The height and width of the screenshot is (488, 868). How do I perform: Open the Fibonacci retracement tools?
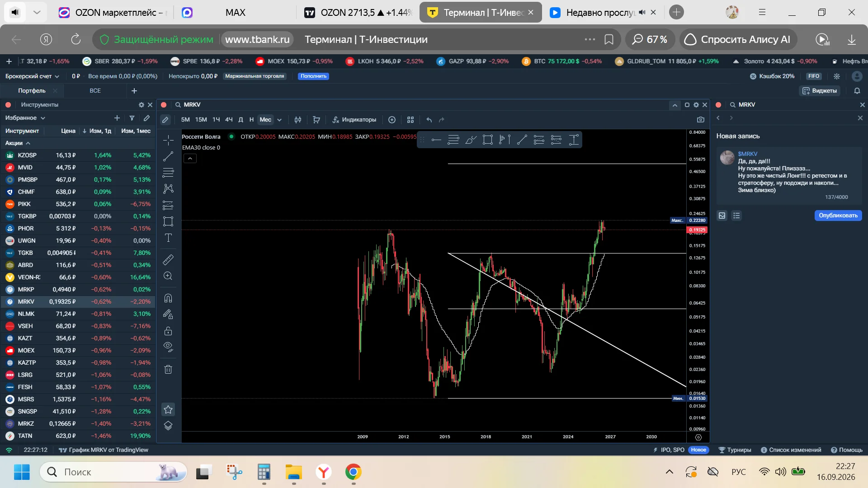[x=168, y=173]
